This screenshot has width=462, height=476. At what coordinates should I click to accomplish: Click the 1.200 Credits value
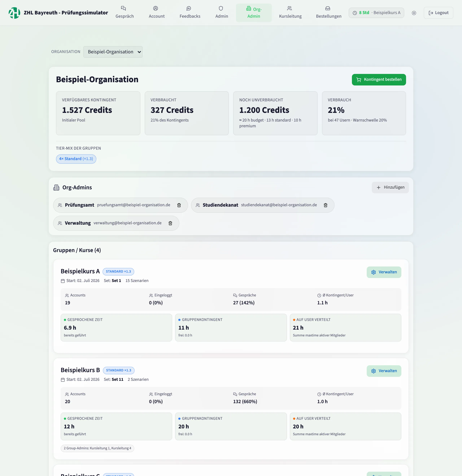point(264,110)
